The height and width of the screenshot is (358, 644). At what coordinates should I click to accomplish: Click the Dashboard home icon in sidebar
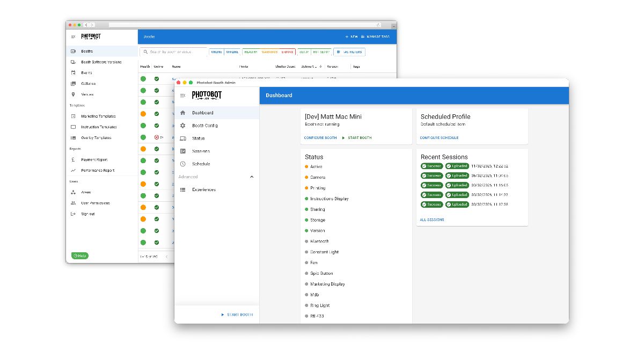tap(183, 113)
